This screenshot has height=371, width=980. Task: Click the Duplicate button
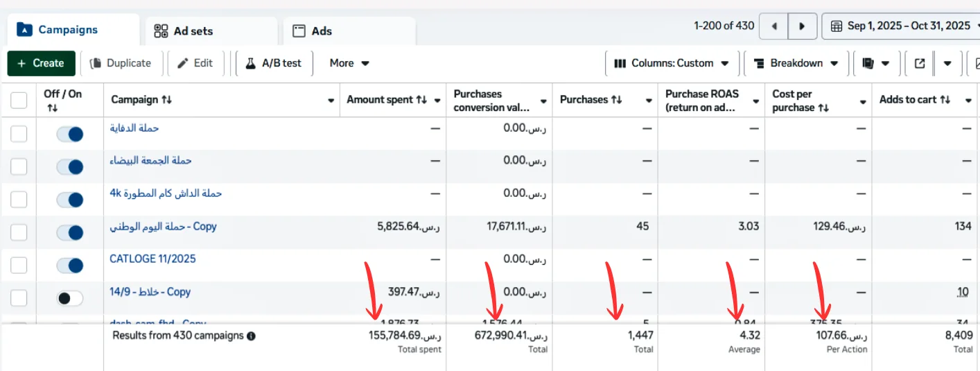[x=121, y=63]
